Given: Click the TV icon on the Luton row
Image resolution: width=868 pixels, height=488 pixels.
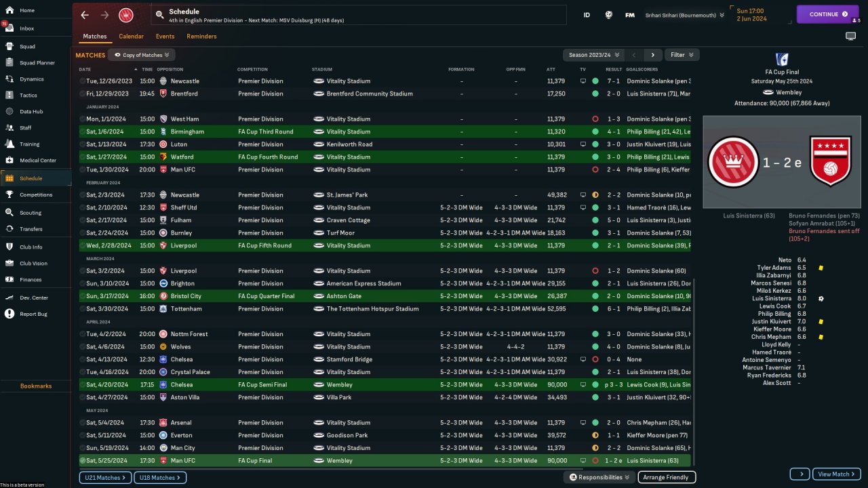Looking at the screenshot, I should pos(583,144).
